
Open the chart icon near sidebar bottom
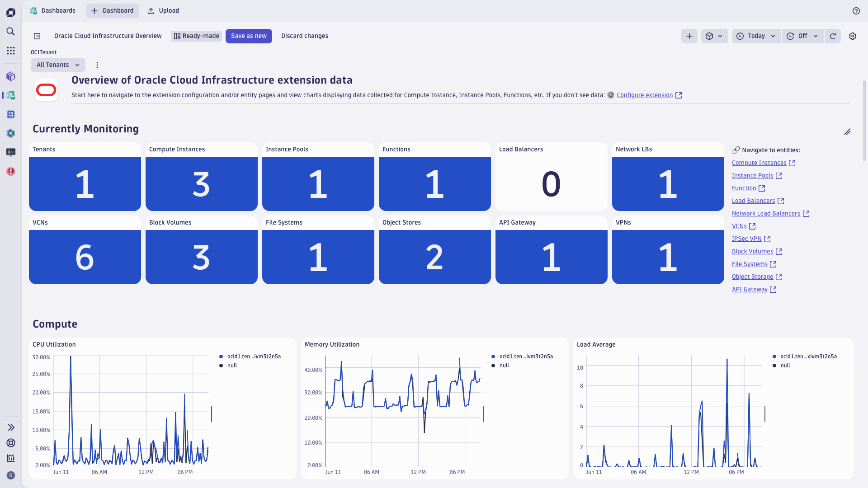[x=11, y=458]
